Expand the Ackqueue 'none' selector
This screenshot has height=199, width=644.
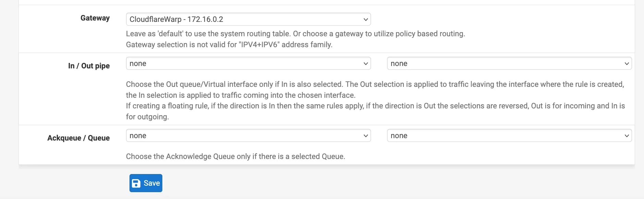248,135
